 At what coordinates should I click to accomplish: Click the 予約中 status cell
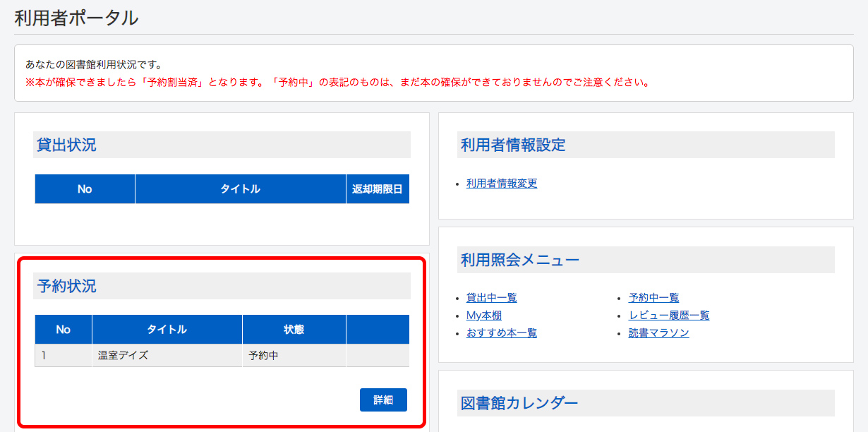(x=263, y=356)
